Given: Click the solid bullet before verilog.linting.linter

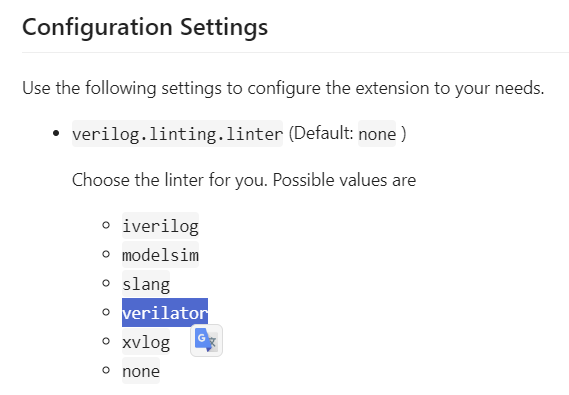Looking at the screenshot, I should pyautogui.click(x=56, y=133).
